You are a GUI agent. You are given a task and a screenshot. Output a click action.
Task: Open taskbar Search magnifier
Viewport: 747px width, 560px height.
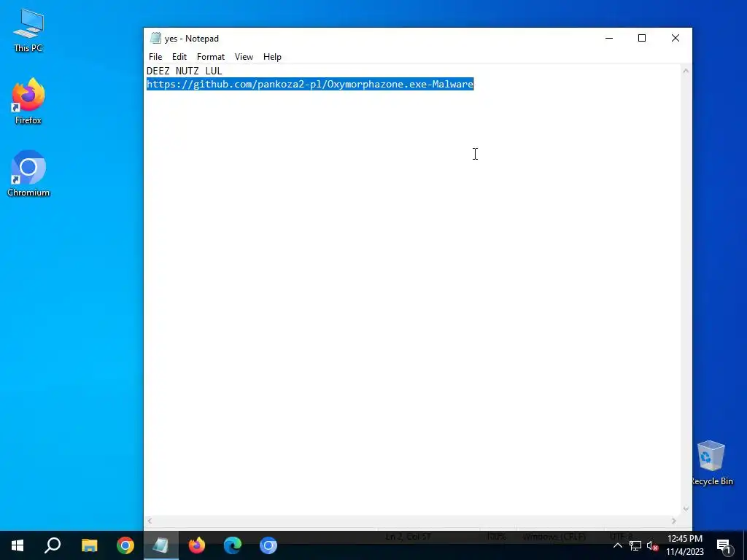pos(53,545)
